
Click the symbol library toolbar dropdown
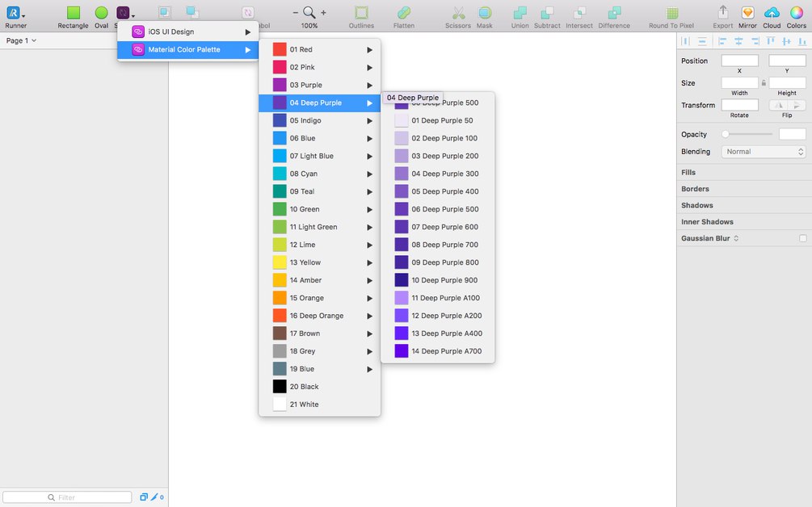125,13
